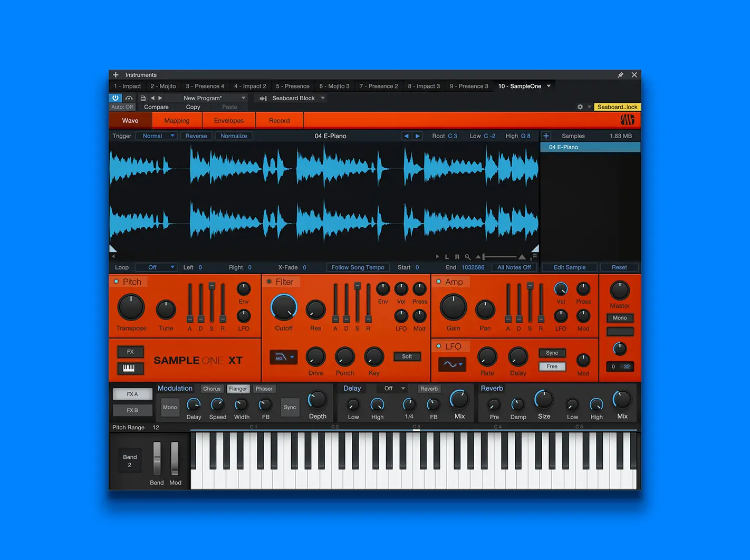Image resolution: width=750 pixels, height=560 pixels.
Task: Click the waveform zoom magnifier icon
Action: tap(467, 257)
